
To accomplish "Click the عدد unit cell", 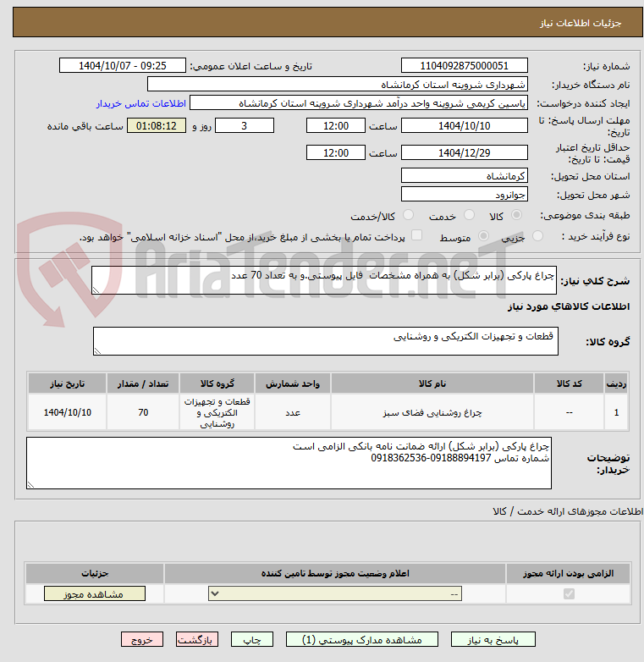I will [x=293, y=412].
